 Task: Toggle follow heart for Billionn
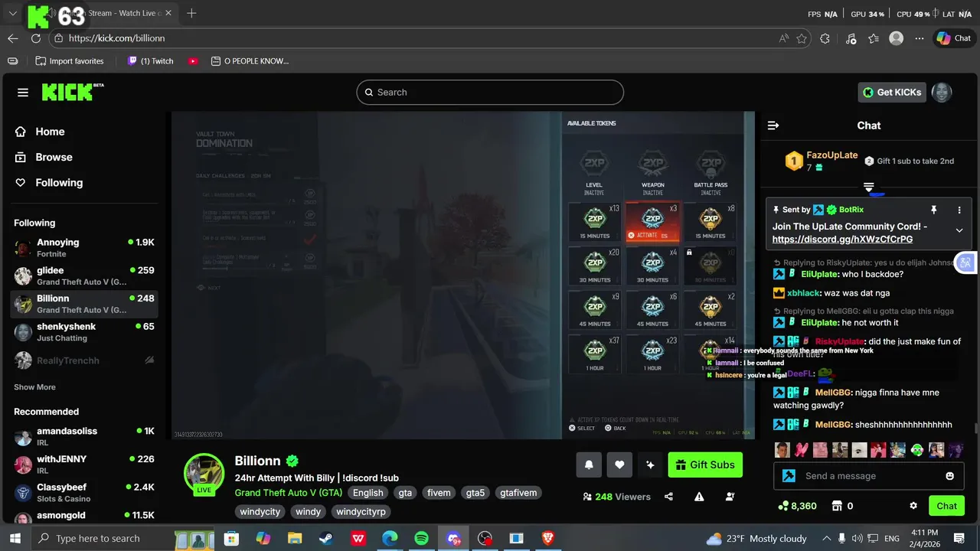tap(619, 465)
